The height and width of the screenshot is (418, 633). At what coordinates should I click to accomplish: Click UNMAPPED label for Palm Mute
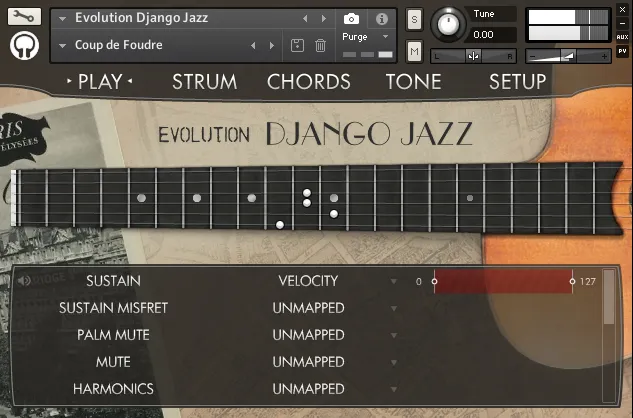[308, 335]
